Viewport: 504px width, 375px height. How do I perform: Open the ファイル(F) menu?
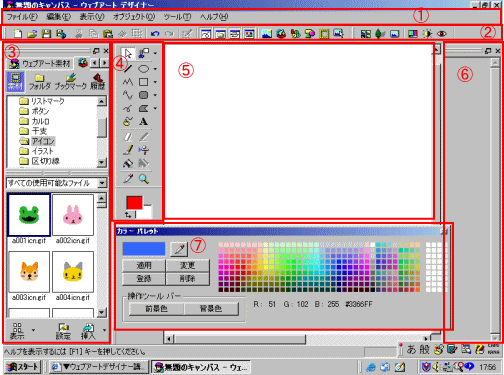click(22, 17)
